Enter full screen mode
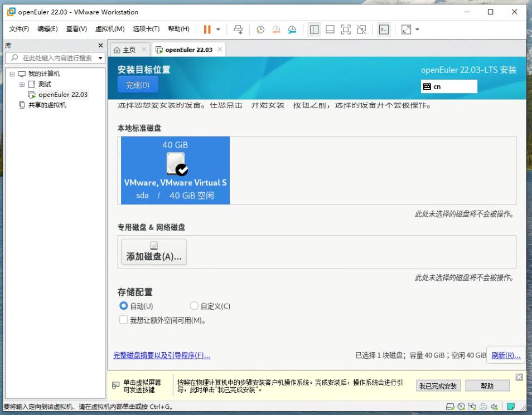Screen dimensions: 532x415 point(345,30)
